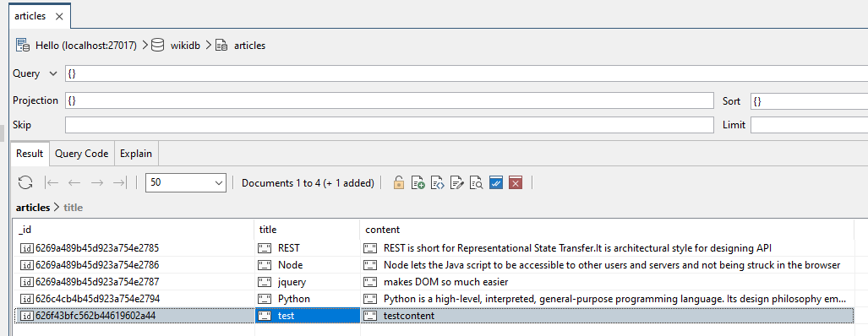The image size is (868, 336).
Task: Select the _id cell 6269a489b45d923a754e2787
Action: click(134, 282)
